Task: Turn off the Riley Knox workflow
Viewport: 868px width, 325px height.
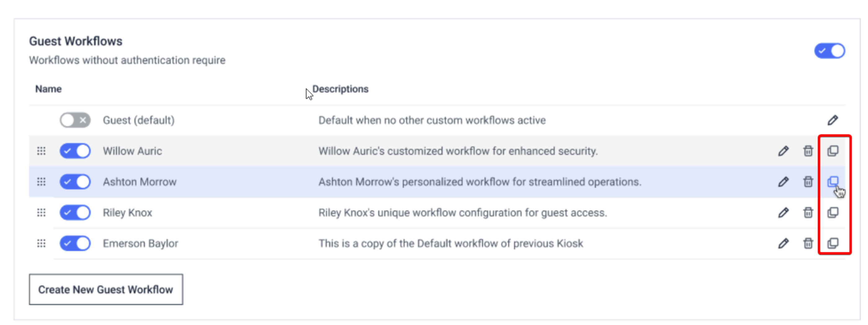Action: point(75,212)
